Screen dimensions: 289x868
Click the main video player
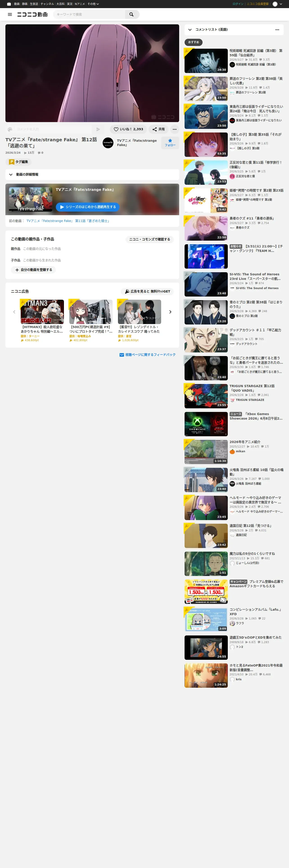point(92,73)
